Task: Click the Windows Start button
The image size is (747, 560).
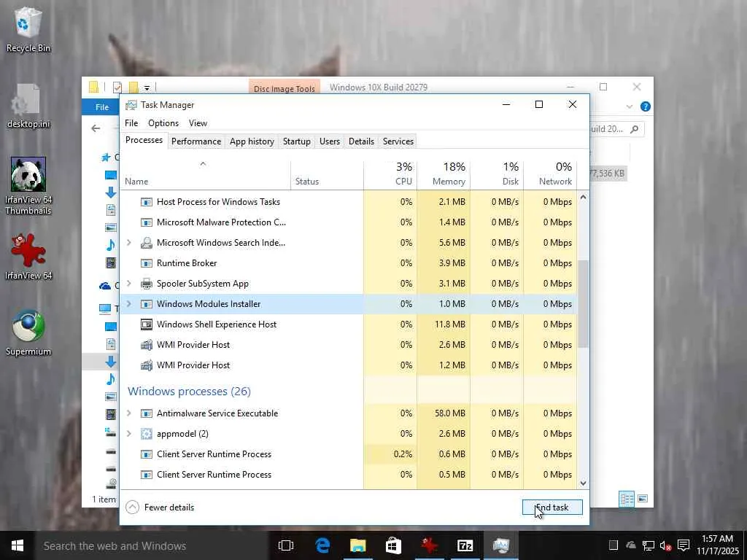Action: 18,545
